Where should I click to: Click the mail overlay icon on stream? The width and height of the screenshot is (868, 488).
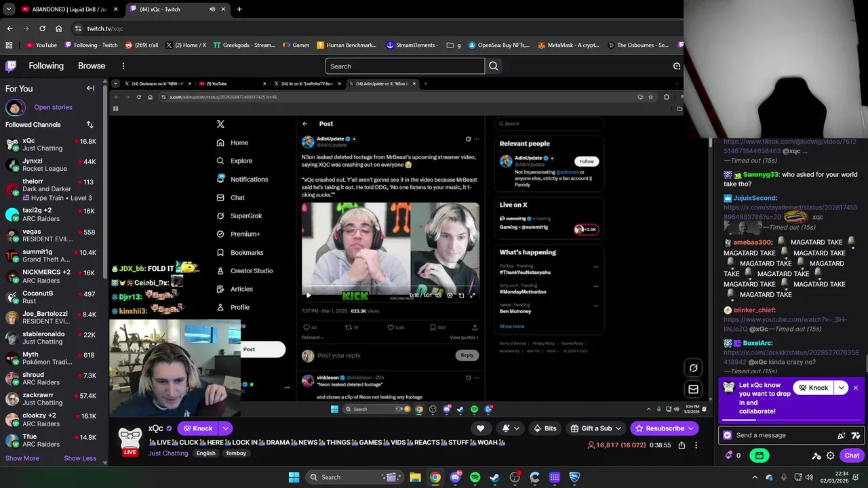tap(693, 389)
